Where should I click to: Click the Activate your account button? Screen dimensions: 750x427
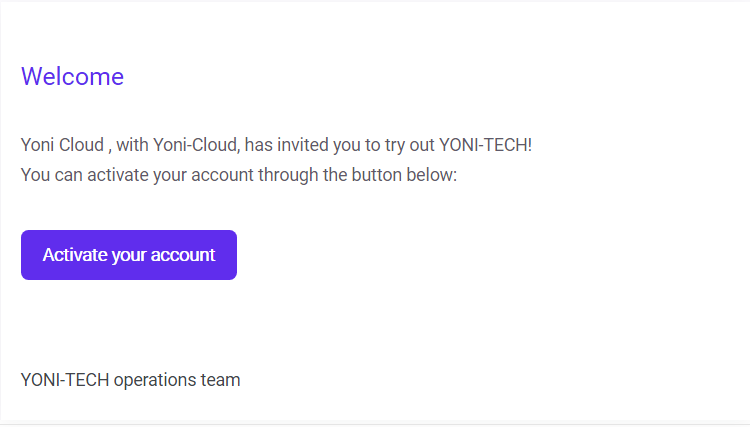pos(129,255)
